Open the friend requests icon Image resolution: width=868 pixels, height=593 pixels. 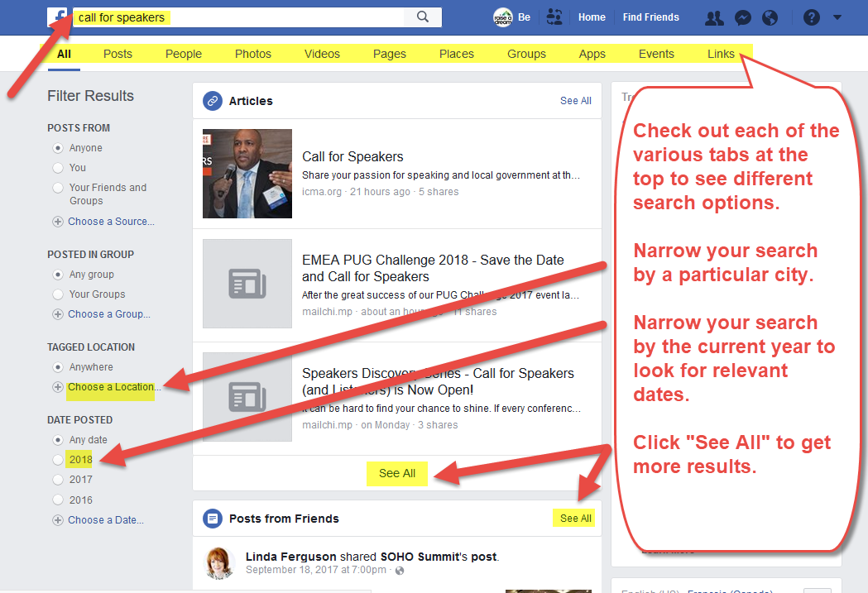713,18
